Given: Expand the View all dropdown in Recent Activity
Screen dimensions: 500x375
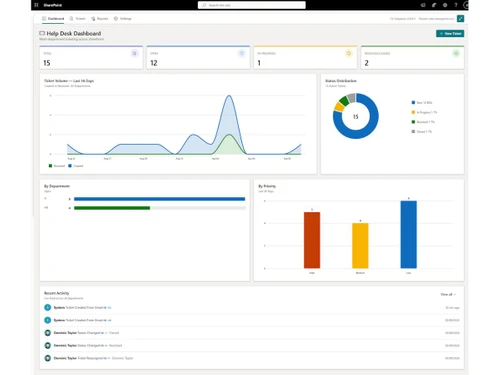Looking at the screenshot, I should click(x=448, y=294).
